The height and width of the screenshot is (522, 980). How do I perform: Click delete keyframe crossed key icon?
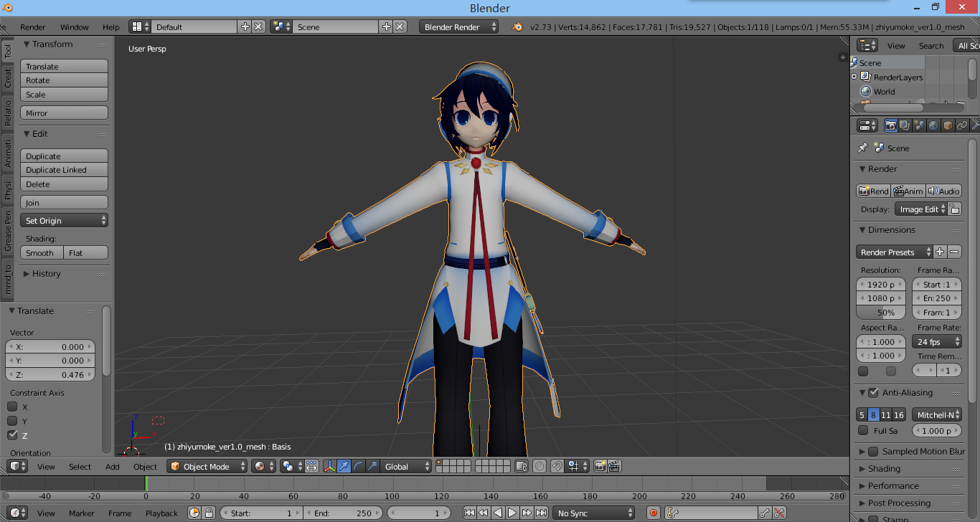pos(779,513)
